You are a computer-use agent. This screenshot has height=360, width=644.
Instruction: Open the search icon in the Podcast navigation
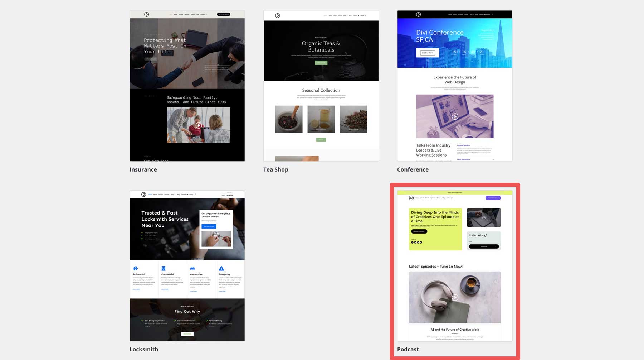click(452, 198)
